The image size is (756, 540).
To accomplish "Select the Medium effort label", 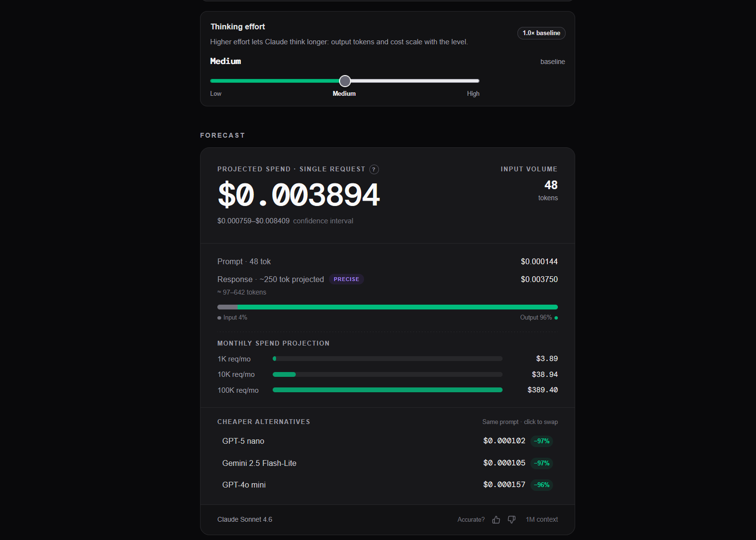I will [344, 94].
